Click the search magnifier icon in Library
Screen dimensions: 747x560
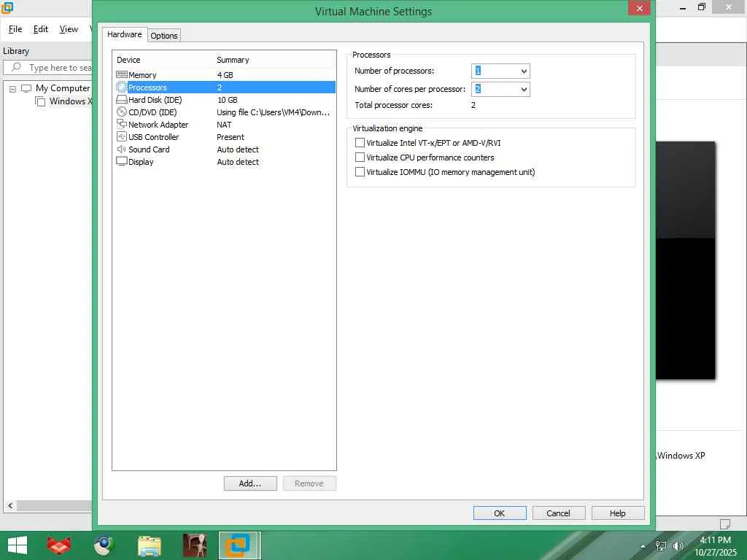coord(16,67)
